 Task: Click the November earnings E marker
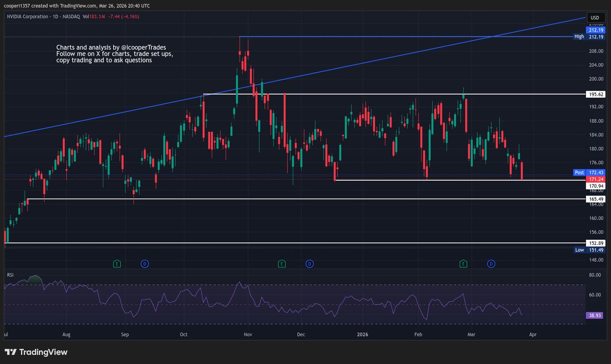coord(282,264)
